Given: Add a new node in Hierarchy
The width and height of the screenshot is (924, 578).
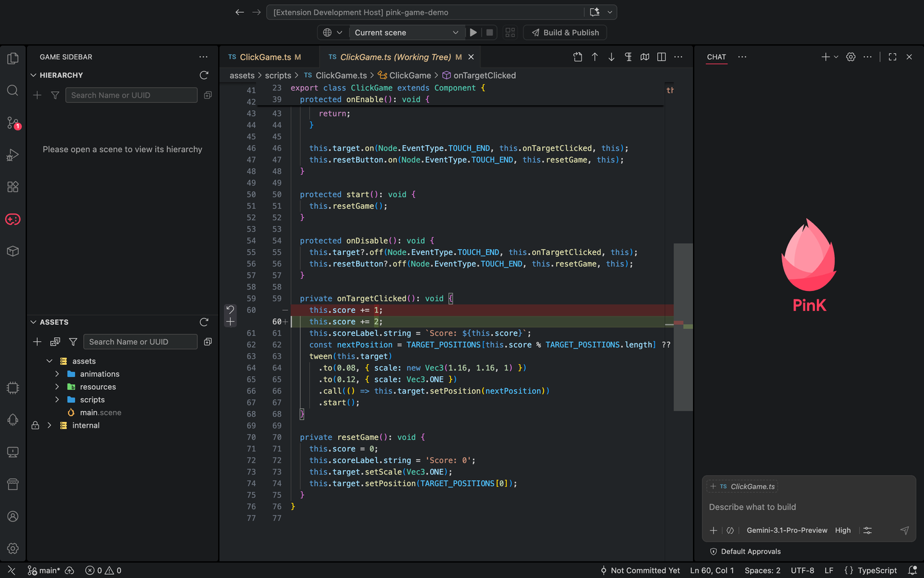Looking at the screenshot, I should [37, 95].
